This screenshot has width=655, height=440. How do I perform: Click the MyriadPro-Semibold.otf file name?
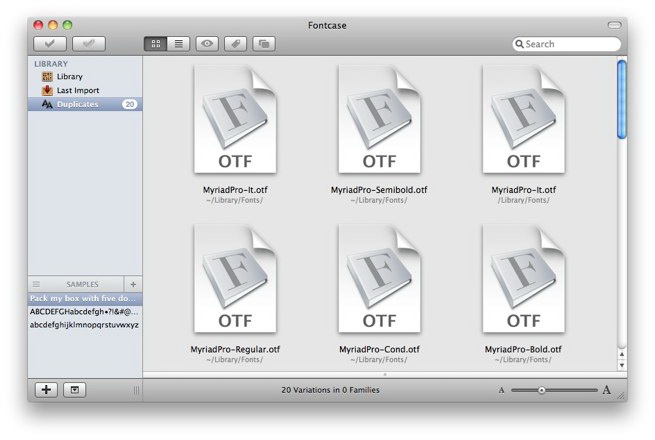tap(379, 190)
